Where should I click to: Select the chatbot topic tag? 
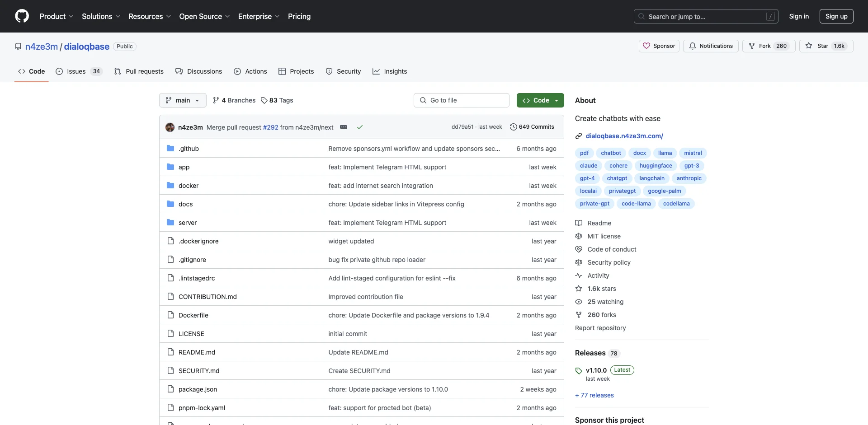point(611,153)
